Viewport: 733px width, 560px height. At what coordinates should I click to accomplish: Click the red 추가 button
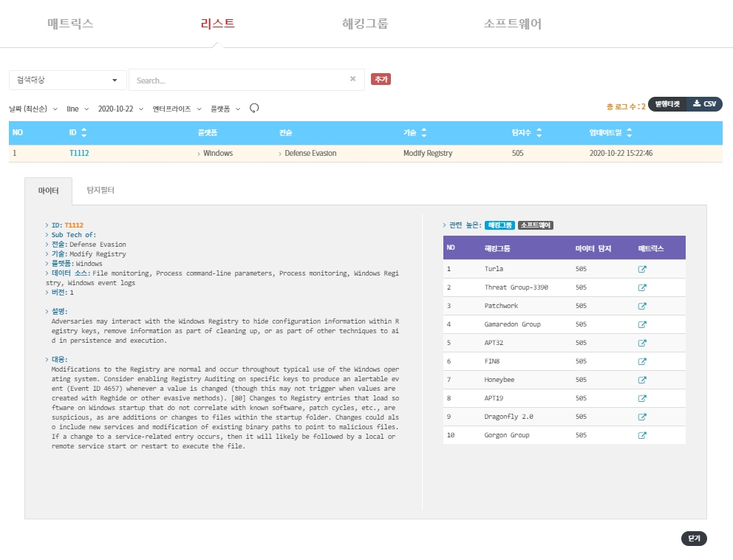click(x=381, y=79)
